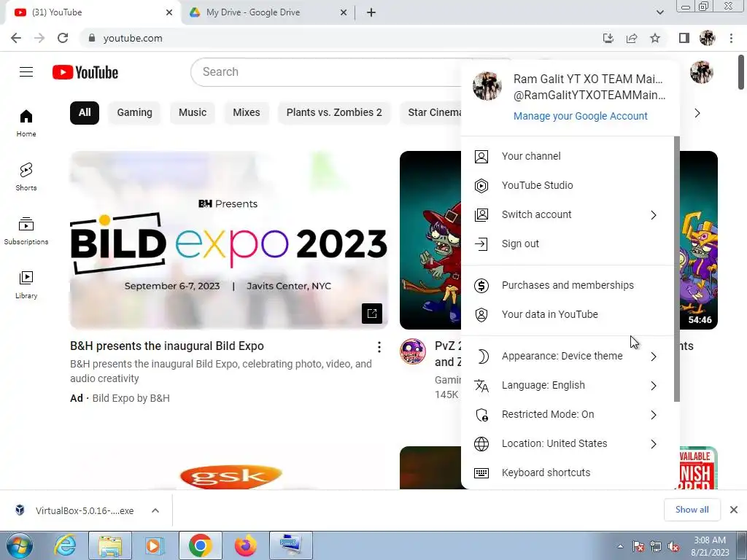Reload the page

point(63,38)
